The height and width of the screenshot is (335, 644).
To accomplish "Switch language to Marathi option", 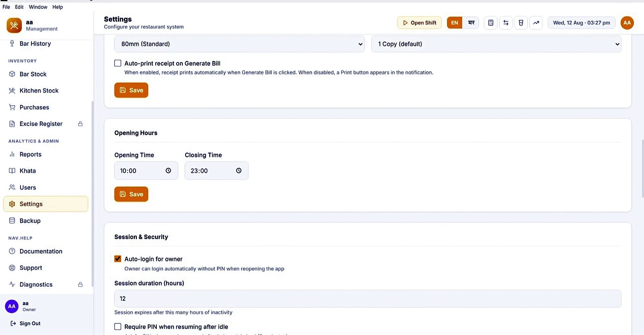I will [x=471, y=23].
